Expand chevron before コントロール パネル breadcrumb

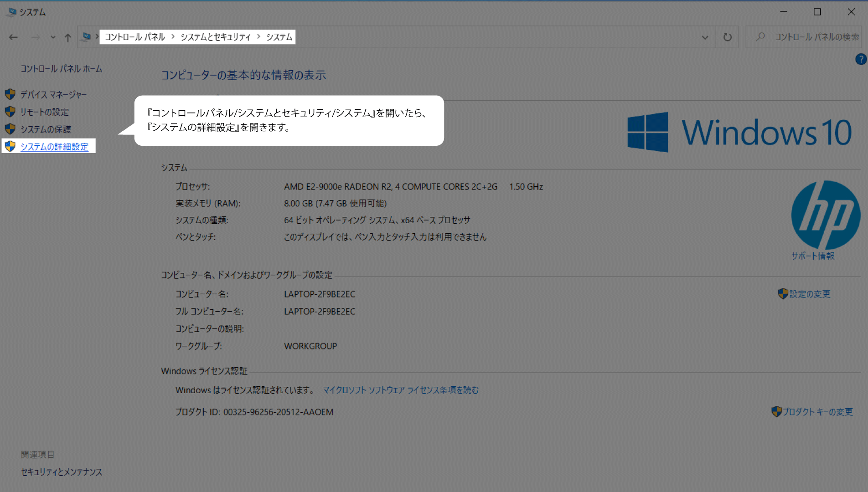(x=97, y=37)
